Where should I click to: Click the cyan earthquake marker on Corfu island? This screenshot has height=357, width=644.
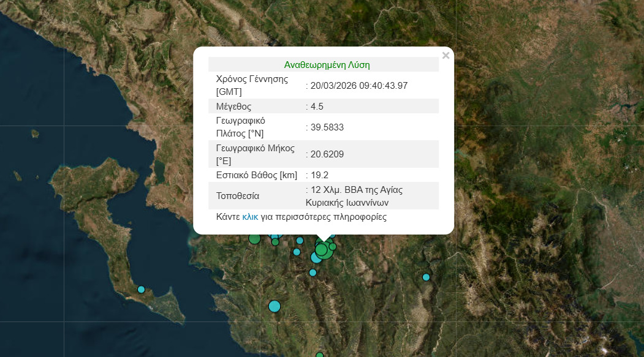(141, 289)
